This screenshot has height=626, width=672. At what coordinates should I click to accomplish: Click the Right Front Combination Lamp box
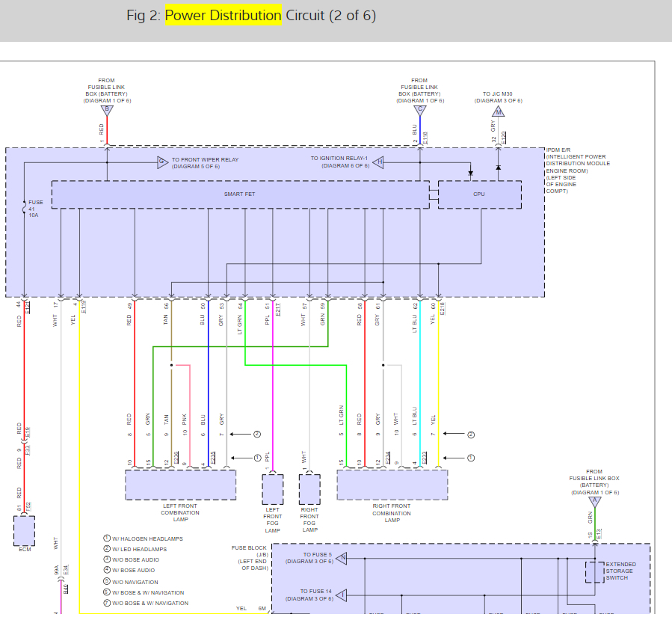392,485
